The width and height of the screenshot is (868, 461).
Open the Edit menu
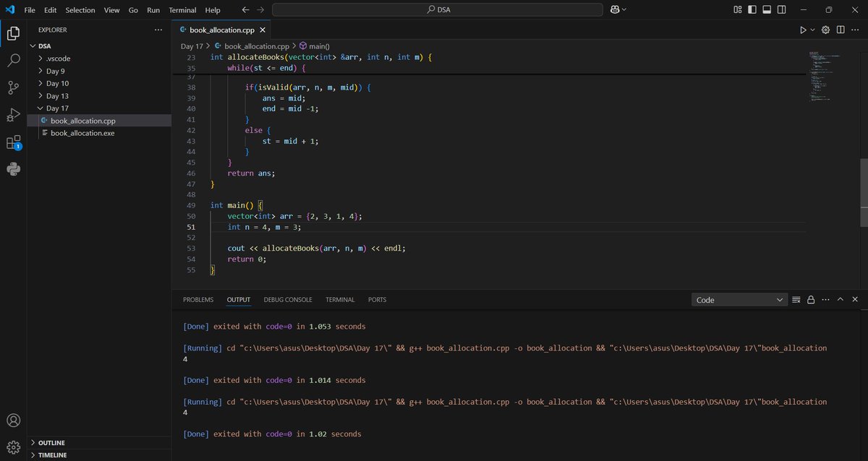[50, 10]
